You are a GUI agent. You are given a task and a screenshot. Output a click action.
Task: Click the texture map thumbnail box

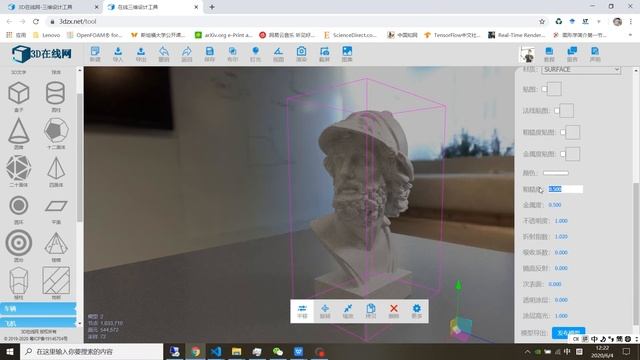(x=554, y=89)
